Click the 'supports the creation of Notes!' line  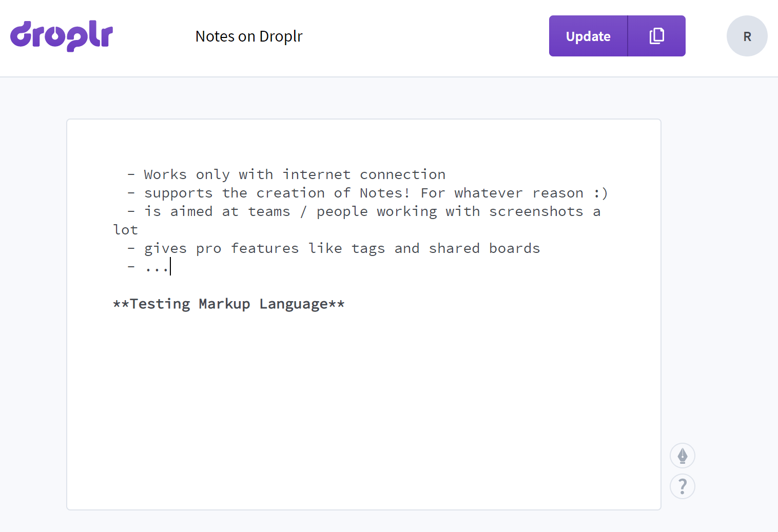pos(367,193)
